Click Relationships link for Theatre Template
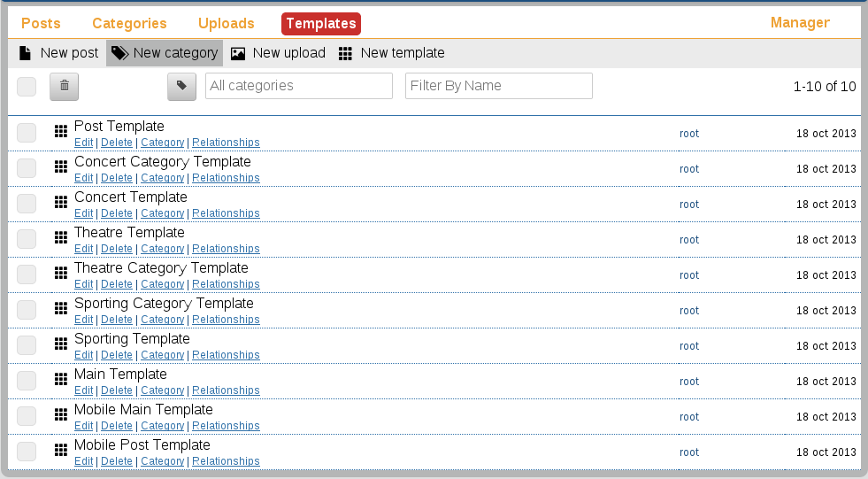The image size is (868, 479). [226, 249]
